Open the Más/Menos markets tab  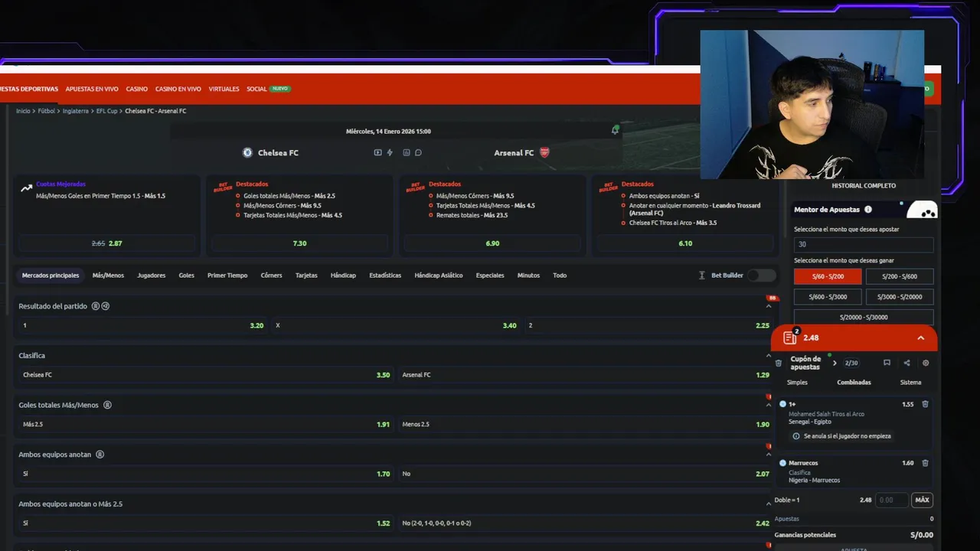pyautogui.click(x=108, y=275)
